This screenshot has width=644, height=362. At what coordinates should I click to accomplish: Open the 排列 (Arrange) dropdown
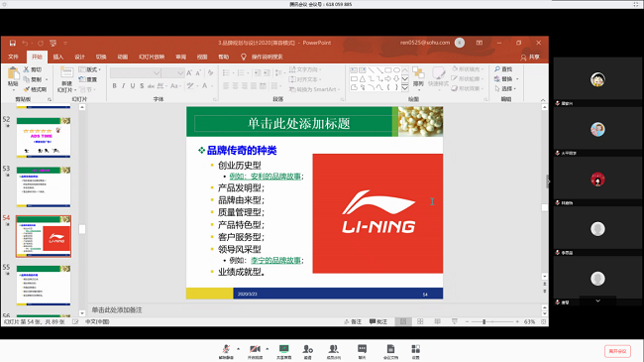point(418,77)
